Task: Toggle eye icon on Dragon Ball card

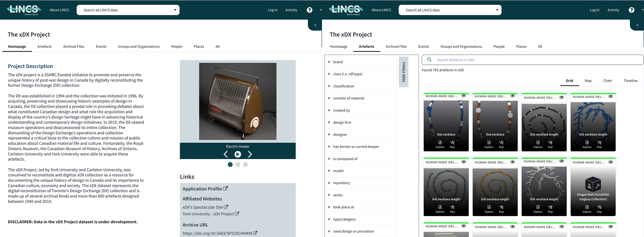Action: tap(611, 162)
